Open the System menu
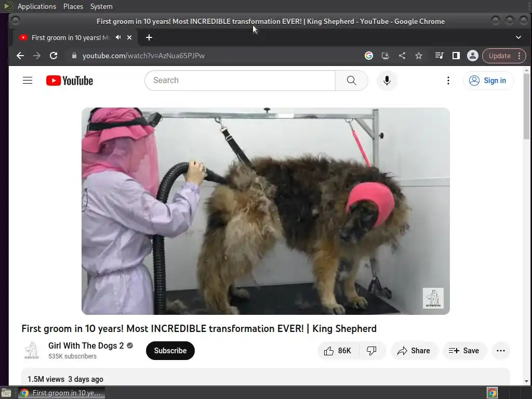 pyautogui.click(x=101, y=6)
